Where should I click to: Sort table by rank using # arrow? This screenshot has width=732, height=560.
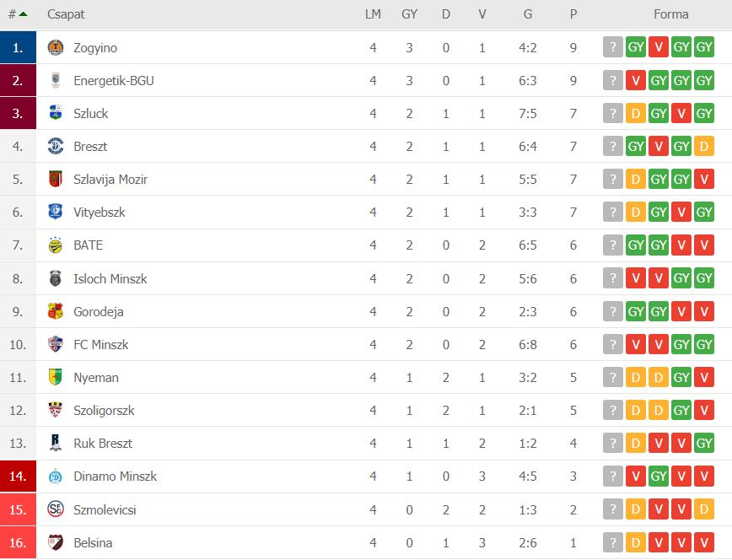pyautogui.click(x=18, y=14)
